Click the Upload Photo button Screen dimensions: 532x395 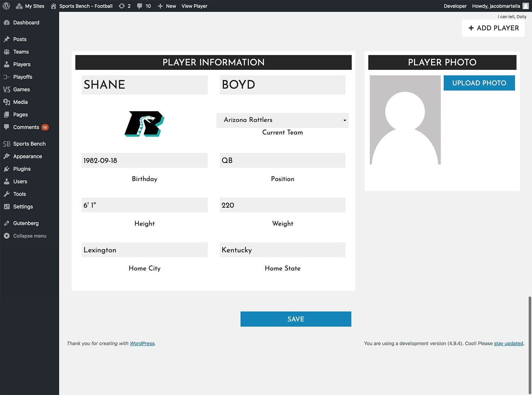[479, 83]
